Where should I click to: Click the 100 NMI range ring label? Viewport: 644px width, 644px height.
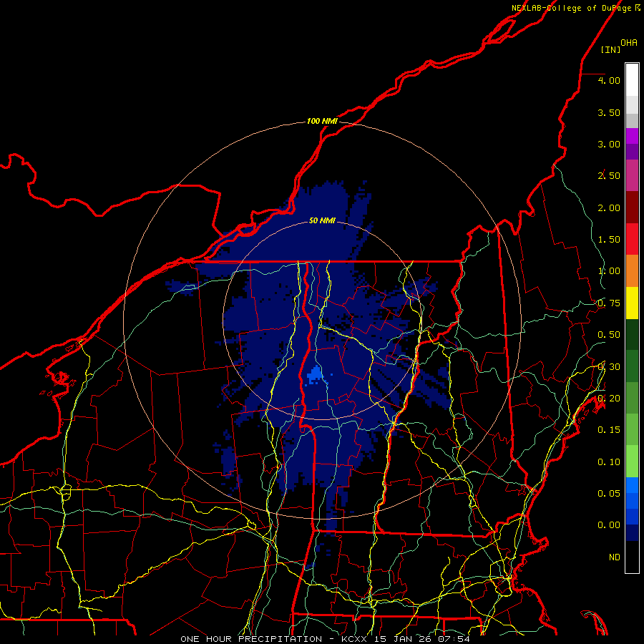coord(322,121)
